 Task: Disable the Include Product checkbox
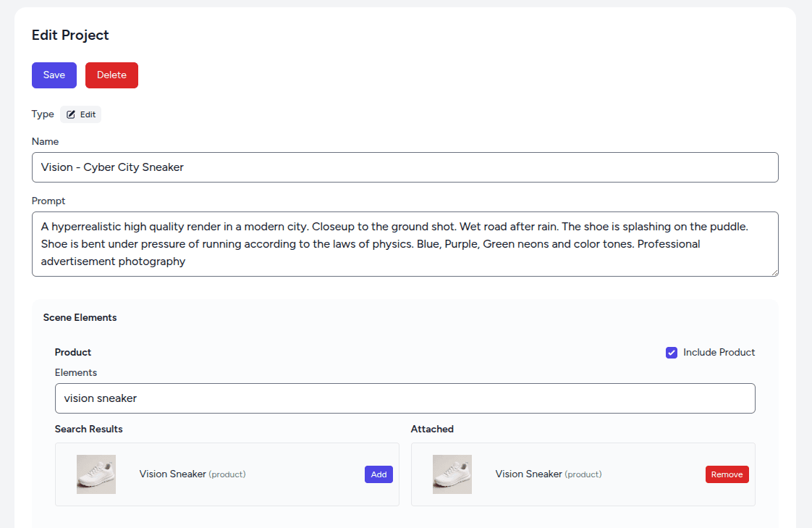[672, 352]
